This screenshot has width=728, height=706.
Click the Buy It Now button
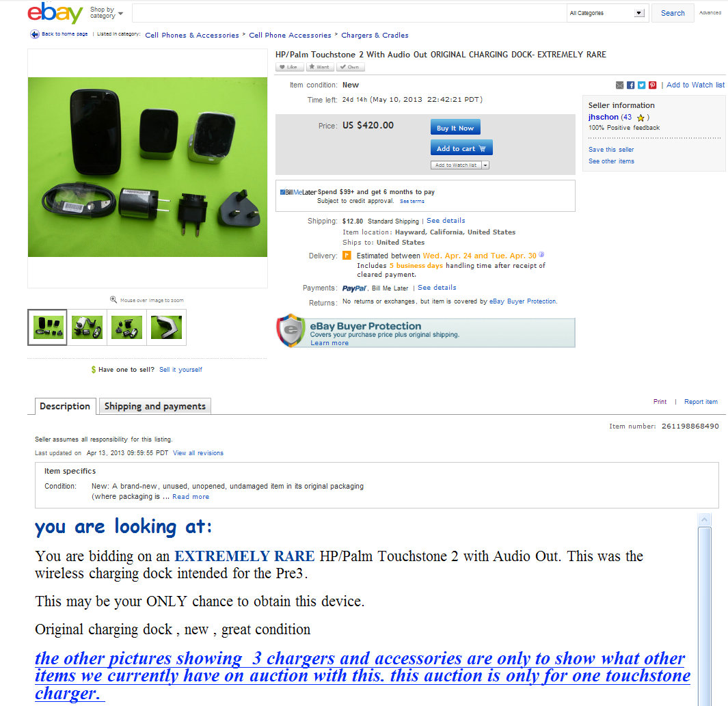click(455, 128)
